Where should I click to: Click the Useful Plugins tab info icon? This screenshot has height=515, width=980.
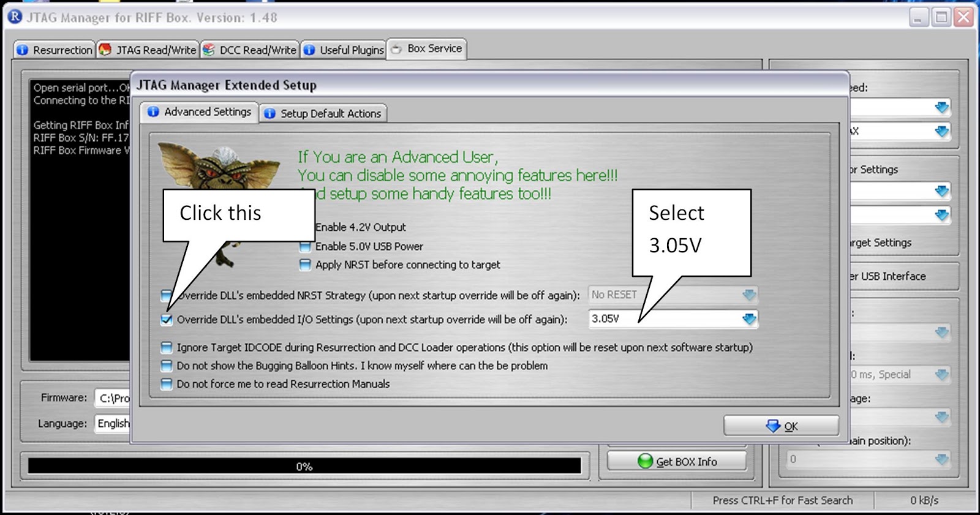pyautogui.click(x=309, y=50)
